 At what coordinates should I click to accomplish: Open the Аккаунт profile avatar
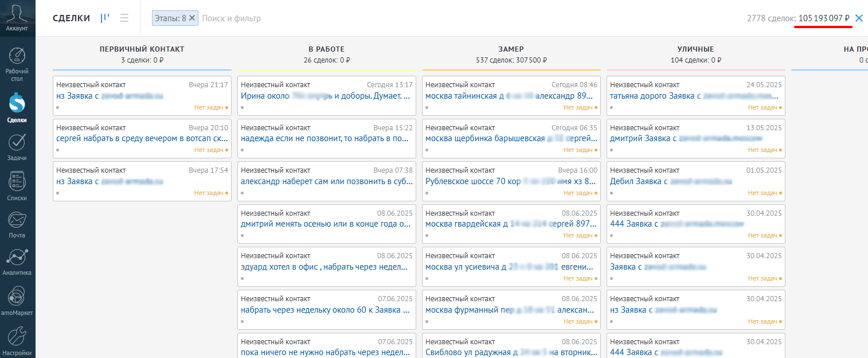[17, 14]
